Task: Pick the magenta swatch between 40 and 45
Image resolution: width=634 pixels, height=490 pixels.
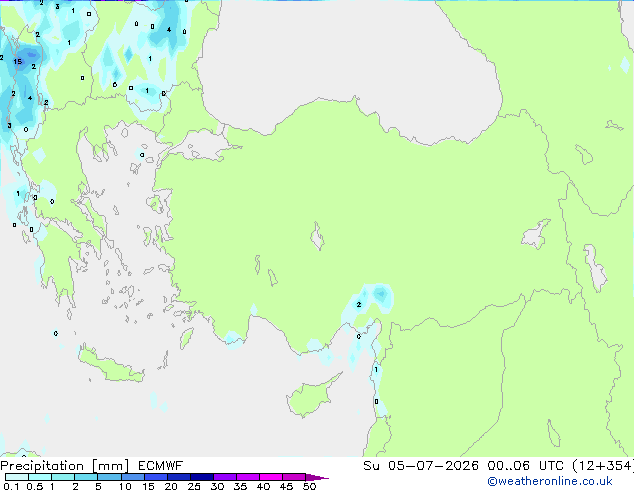Action: click(x=271, y=477)
